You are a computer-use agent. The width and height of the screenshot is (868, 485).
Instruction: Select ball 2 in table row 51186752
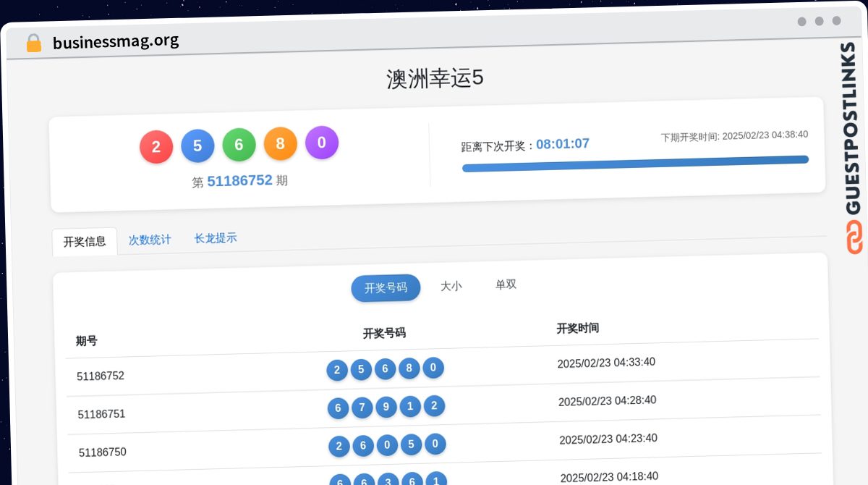(x=337, y=371)
